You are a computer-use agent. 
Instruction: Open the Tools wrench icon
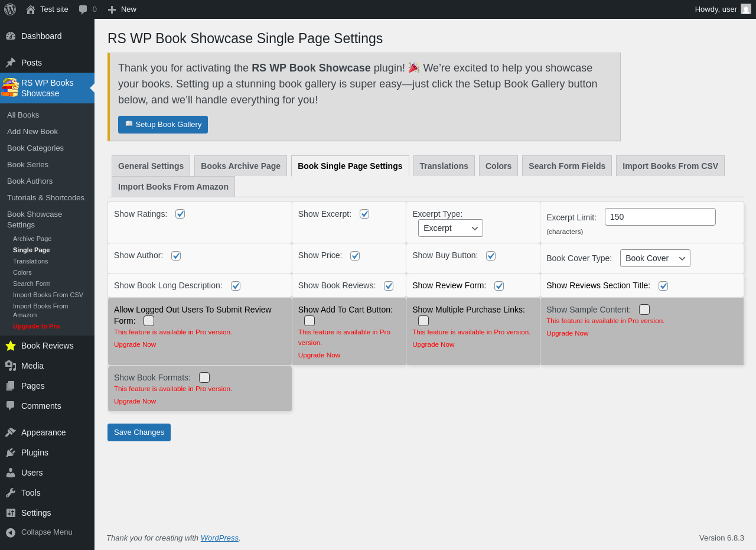point(11,493)
